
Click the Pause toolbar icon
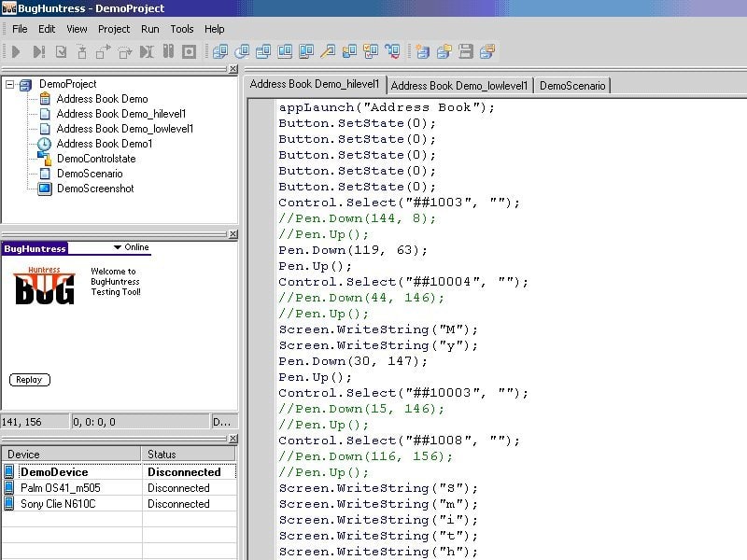click(x=168, y=51)
